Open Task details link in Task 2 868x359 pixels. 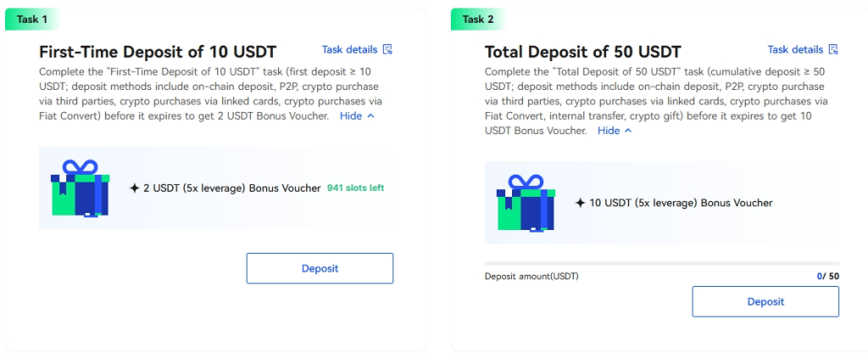pos(795,50)
